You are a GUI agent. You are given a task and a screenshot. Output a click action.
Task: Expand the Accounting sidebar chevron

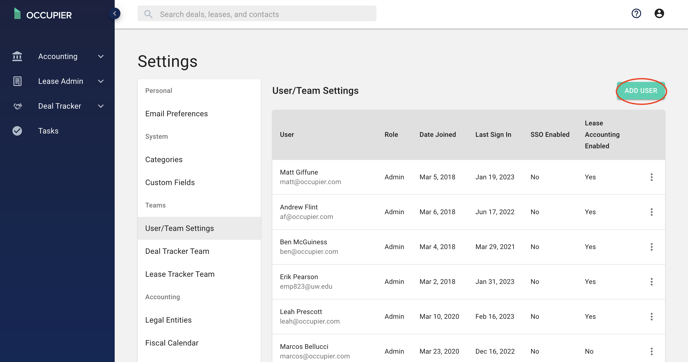[x=100, y=57]
